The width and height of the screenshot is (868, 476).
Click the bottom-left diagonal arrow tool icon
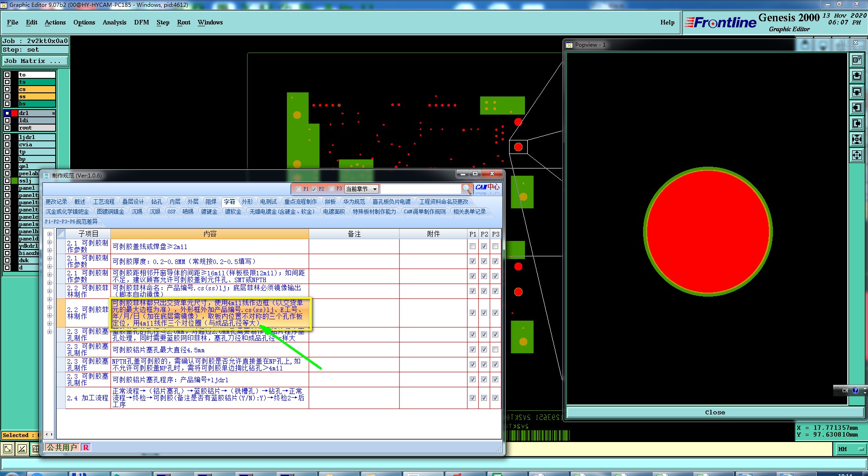click(8, 449)
